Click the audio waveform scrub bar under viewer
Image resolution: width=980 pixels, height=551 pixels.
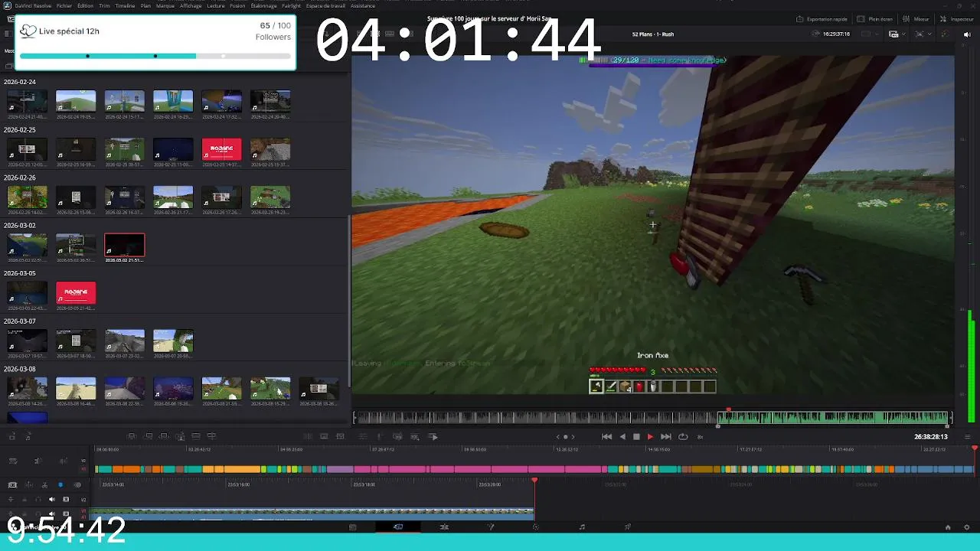(x=652, y=418)
